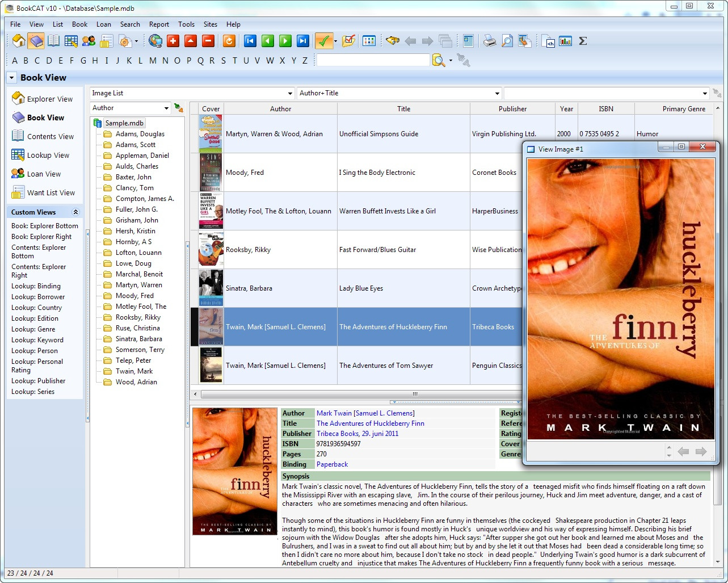Open Find with the binoculars icon
Image resolution: width=728 pixels, height=583 pixels.
tap(393, 41)
